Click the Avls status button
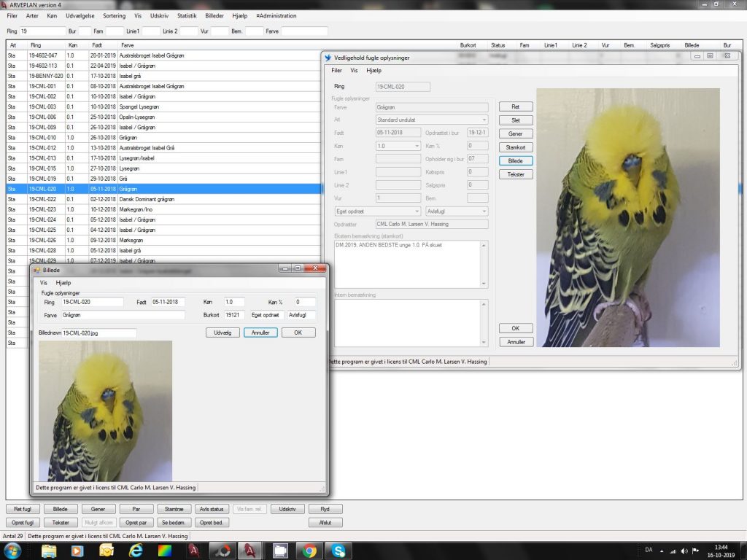 pyautogui.click(x=212, y=509)
